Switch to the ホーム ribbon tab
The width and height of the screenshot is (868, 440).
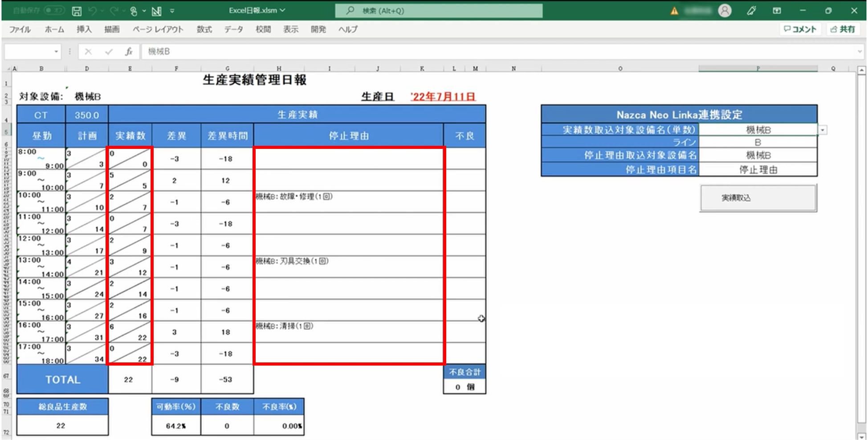coord(54,29)
